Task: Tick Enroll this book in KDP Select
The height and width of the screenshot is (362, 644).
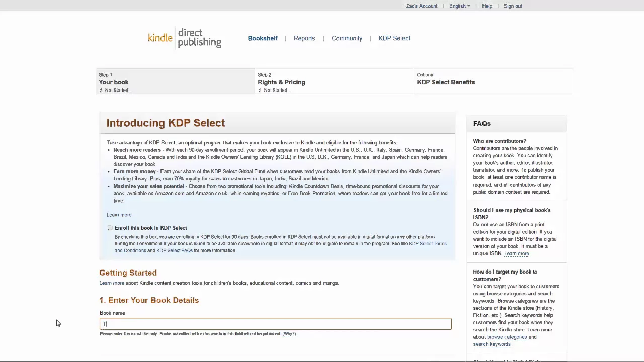Action: pyautogui.click(x=110, y=228)
